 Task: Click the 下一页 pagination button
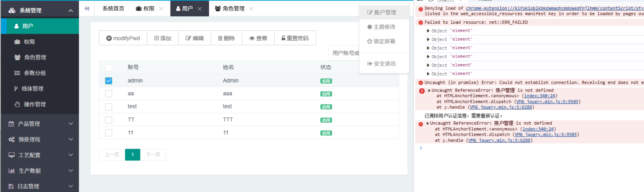click(153, 155)
